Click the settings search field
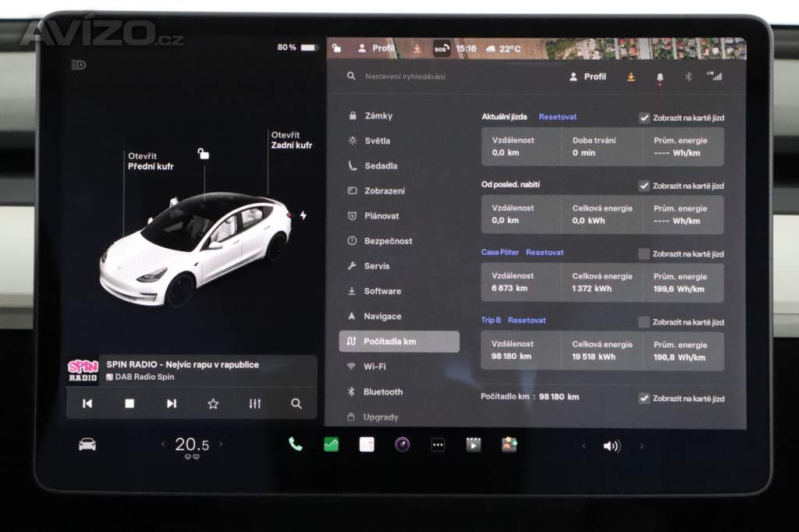This screenshot has height=532, width=799. tap(453, 77)
